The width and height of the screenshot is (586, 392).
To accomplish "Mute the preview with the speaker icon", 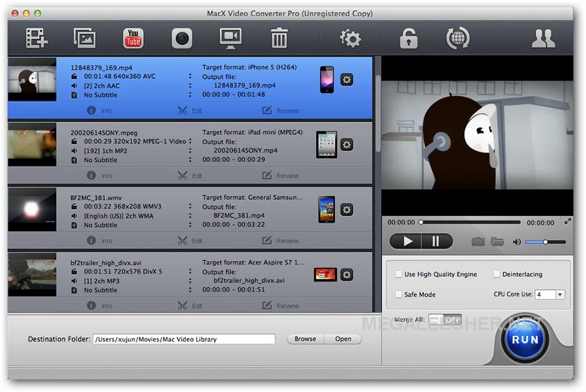I will pos(517,242).
